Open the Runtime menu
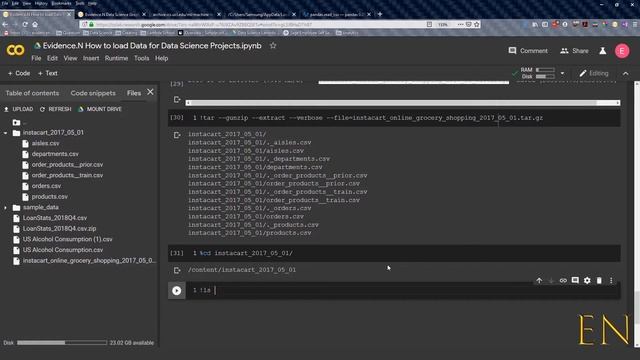The height and width of the screenshot is (360, 640). [116, 58]
